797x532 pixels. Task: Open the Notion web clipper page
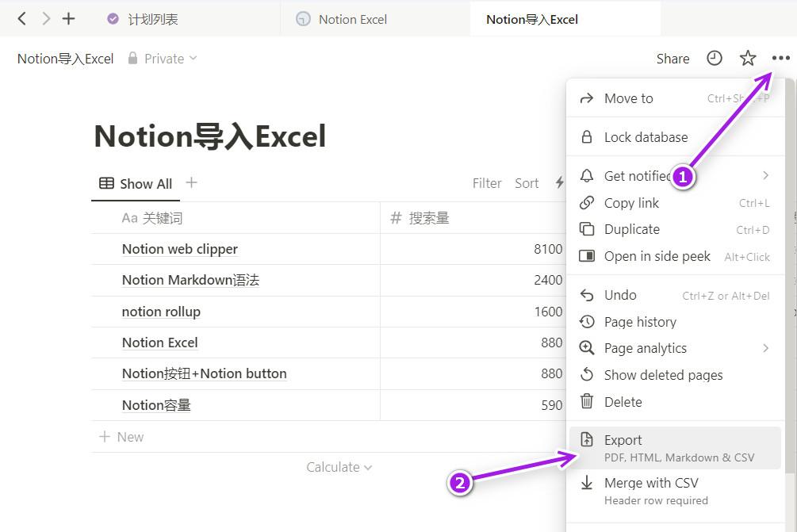click(x=180, y=249)
